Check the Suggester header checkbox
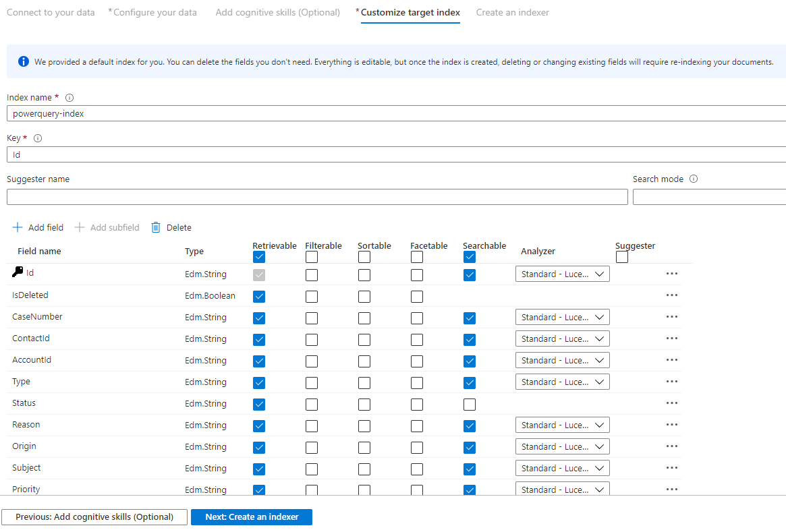Viewport: 786px width, 532px height. 622,257
